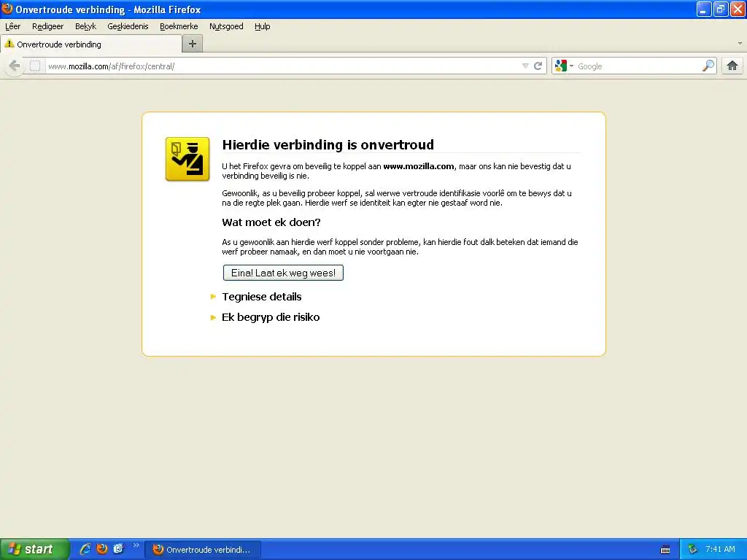The width and height of the screenshot is (747, 560).
Task: Click the 7:41 AM clock
Action: point(720,549)
